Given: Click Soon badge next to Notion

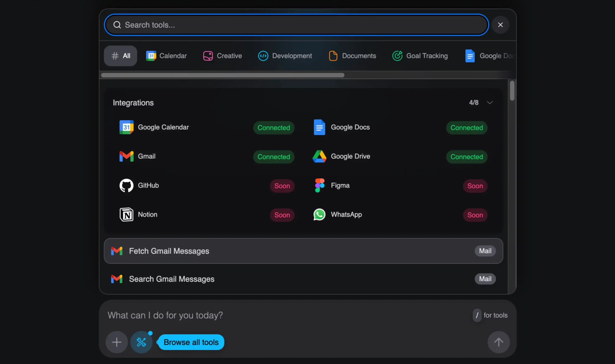Looking at the screenshot, I should [x=282, y=215].
